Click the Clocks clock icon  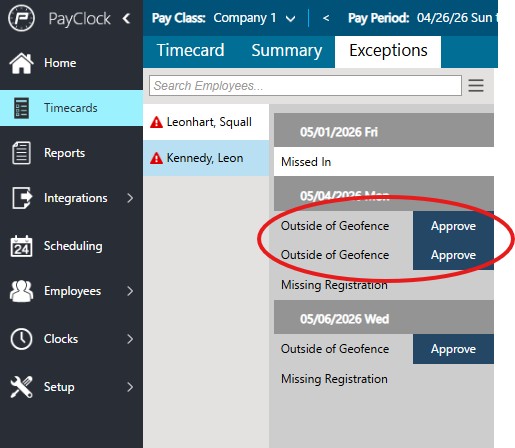click(21, 339)
